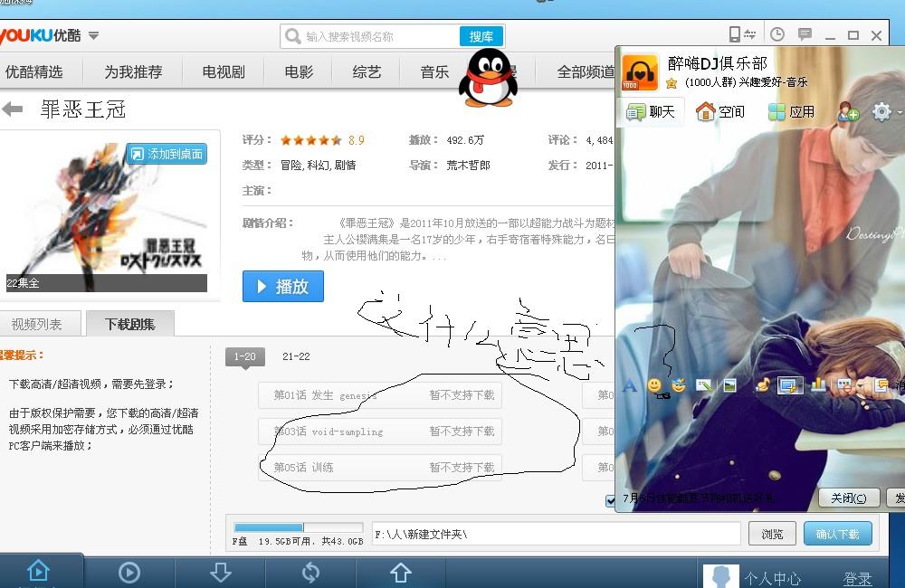Open the smiley emoticon picker in QQ chat
This screenshot has height=588, width=905.
[654, 385]
